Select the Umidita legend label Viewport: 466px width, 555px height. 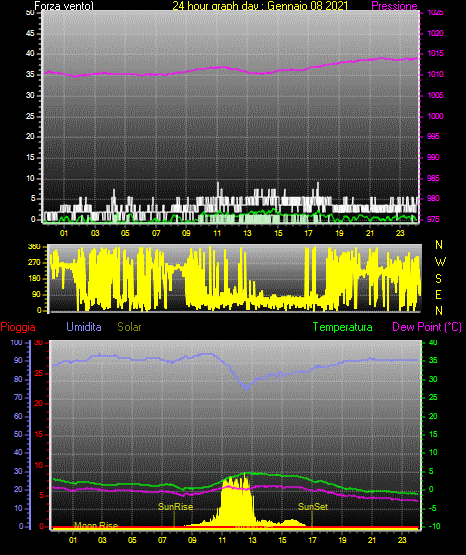point(84,327)
